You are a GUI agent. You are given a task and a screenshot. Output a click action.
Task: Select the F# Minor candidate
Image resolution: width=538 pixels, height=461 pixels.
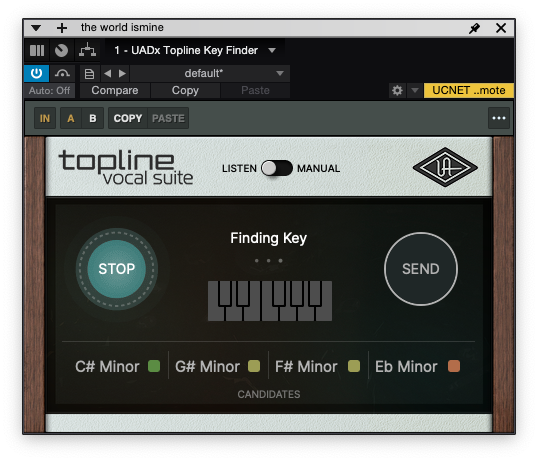(306, 367)
